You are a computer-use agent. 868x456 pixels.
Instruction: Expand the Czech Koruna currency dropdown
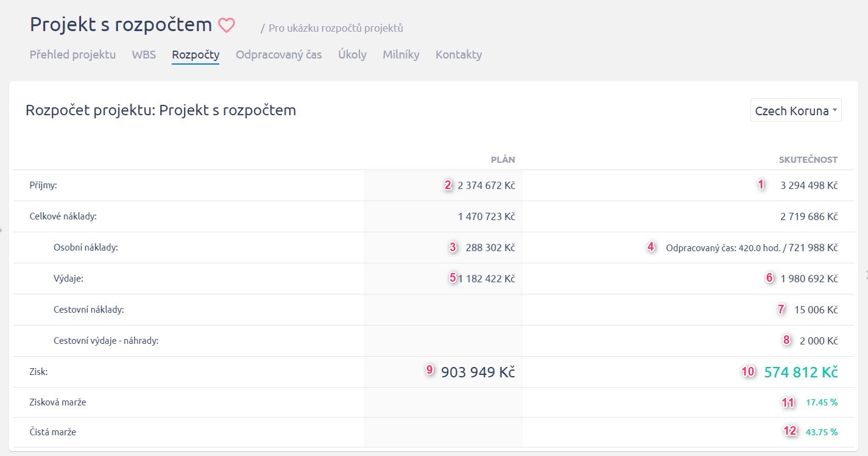pos(796,111)
